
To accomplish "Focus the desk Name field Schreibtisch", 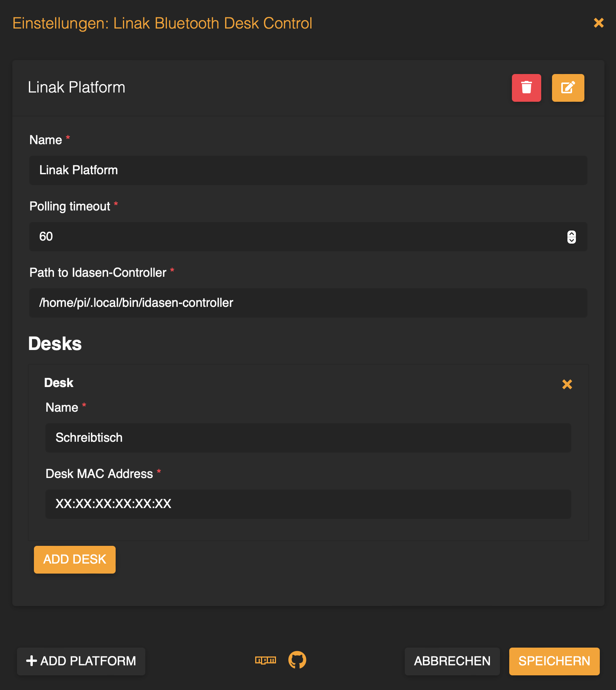I will pyautogui.click(x=308, y=438).
